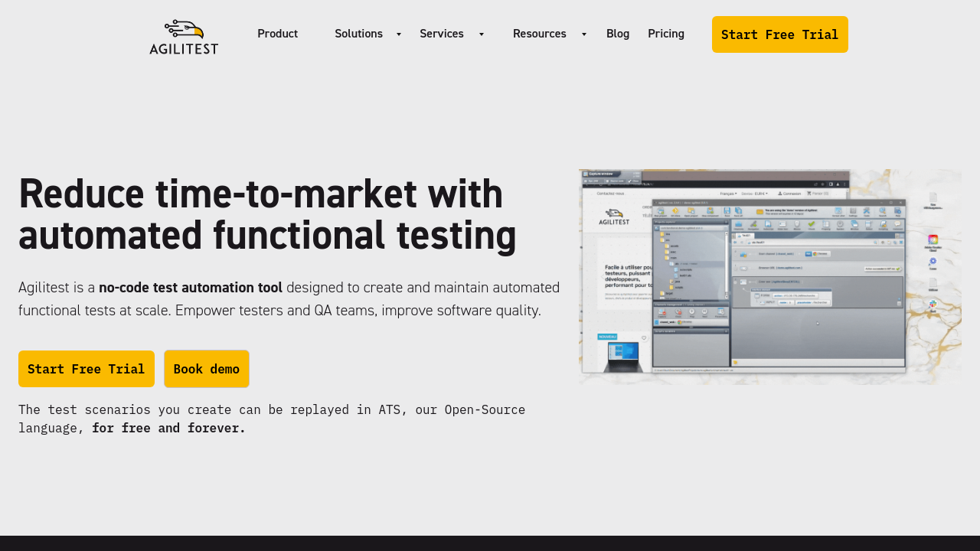Click the blue gear icon on the screenshot desktop

[933, 262]
